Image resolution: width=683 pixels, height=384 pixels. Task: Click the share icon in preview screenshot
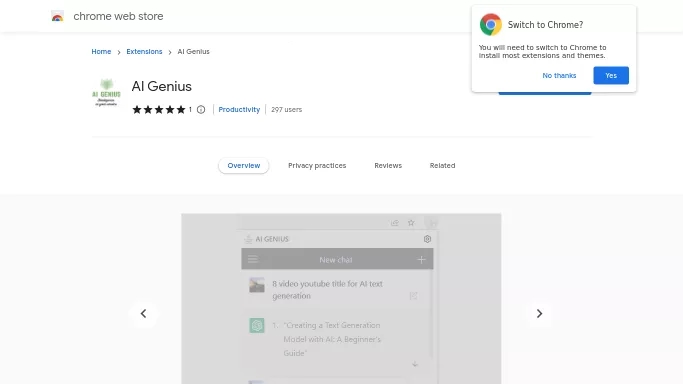(x=395, y=223)
